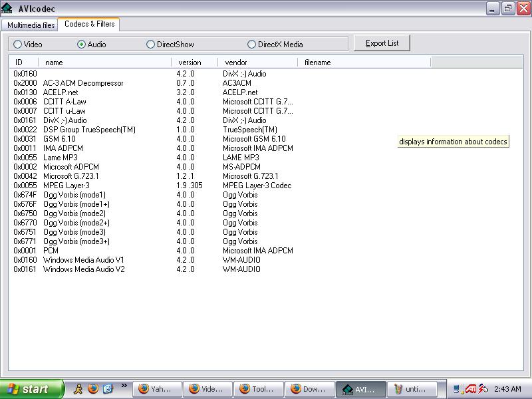Select DSP Group TrueSpeech(TM) in the list
Image resolution: width=532 pixels, height=399 pixels.
[x=89, y=130]
